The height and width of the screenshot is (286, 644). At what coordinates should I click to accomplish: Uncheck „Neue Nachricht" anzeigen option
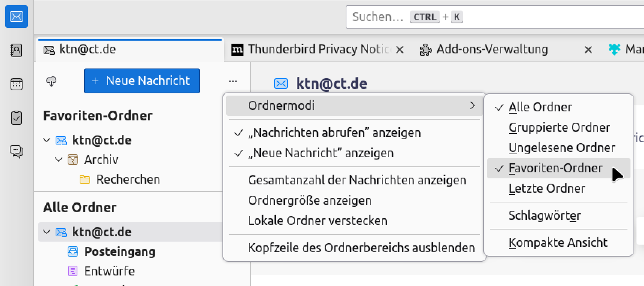[x=320, y=153]
